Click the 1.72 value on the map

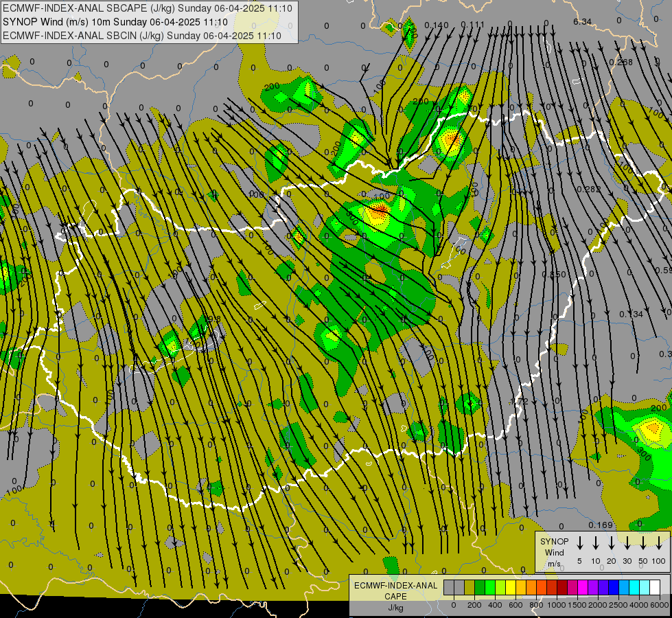pyautogui.click(x=520, y=402)
